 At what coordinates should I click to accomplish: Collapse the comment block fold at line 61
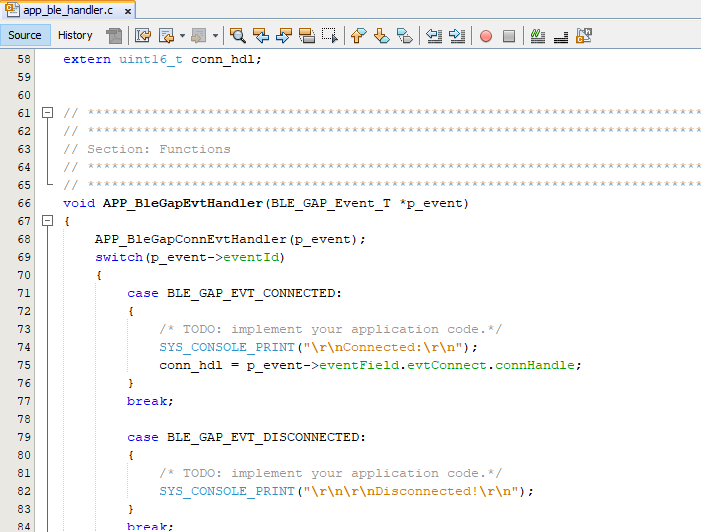[x=47, y=113]
